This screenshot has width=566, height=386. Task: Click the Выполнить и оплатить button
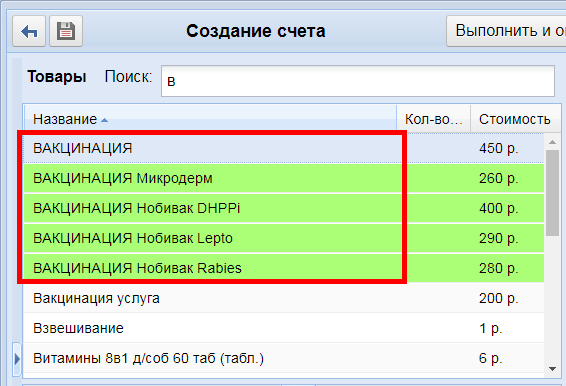(506, 31)
